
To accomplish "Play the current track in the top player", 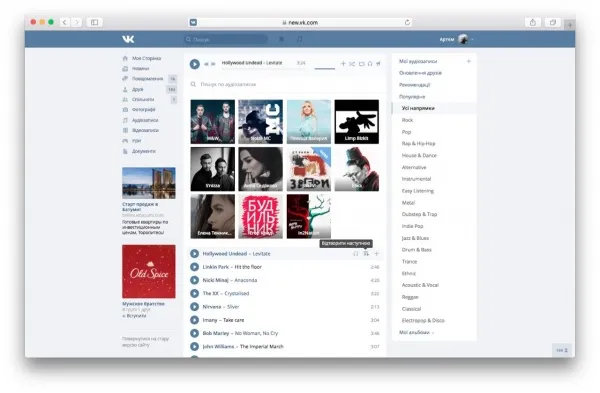I will (195, 64).
